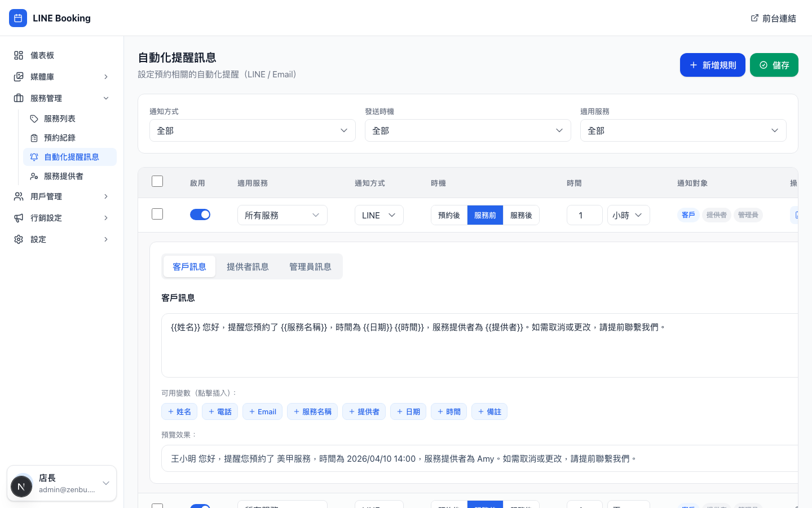Image resolution: width=812 pixels, height=508 pixels.
Task: Select the 管理員訊息 tab
Action: click(x=310, y=266)
